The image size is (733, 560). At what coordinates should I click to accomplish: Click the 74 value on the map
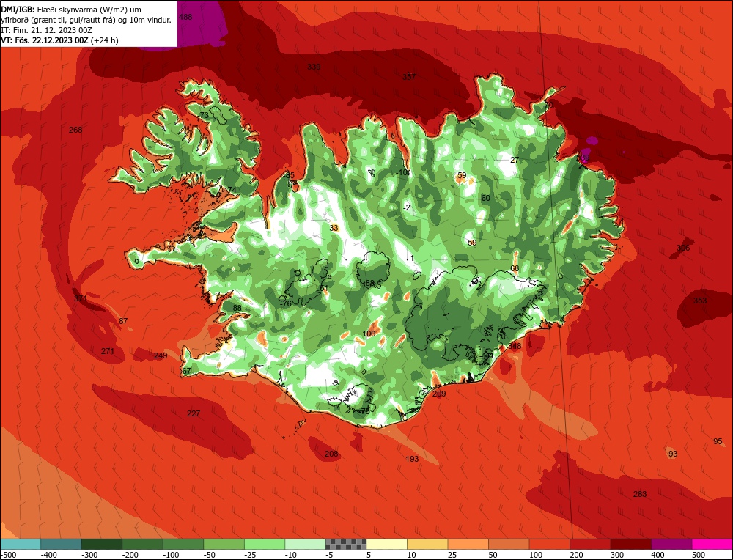(232, 190)
